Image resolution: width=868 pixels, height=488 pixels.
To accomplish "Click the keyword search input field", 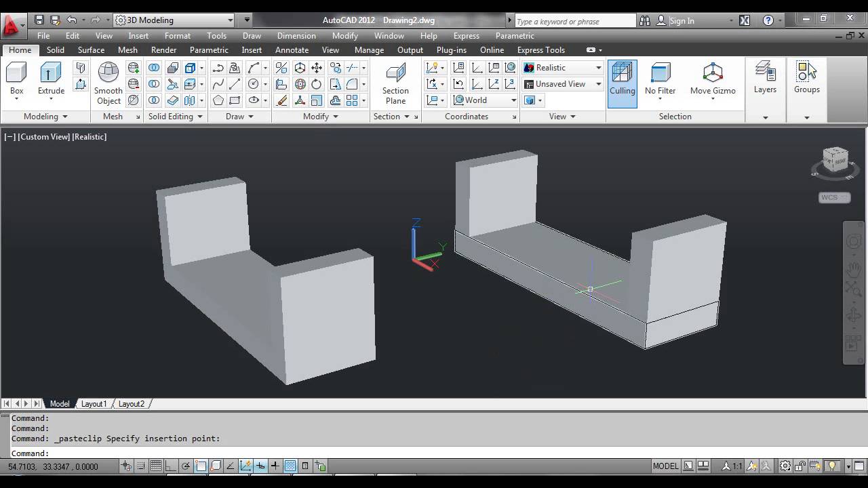I will coord(574,21).
